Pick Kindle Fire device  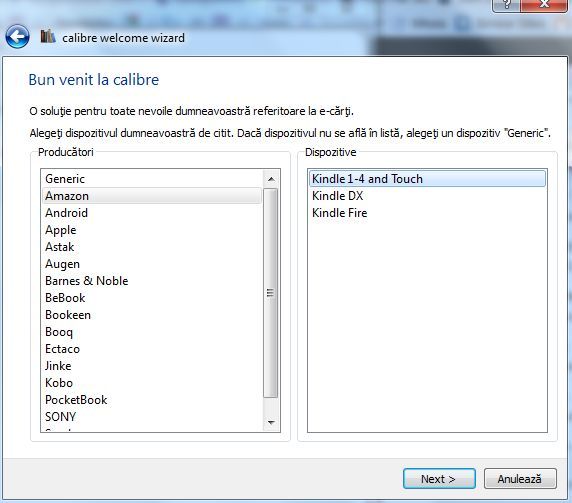point(427,213)
